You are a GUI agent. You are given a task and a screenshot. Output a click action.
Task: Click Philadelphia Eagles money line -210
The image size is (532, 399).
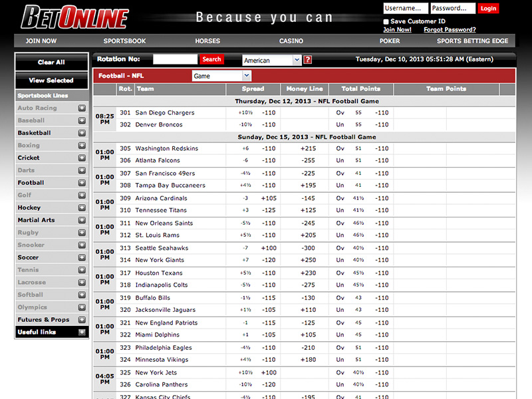(309, 348)
